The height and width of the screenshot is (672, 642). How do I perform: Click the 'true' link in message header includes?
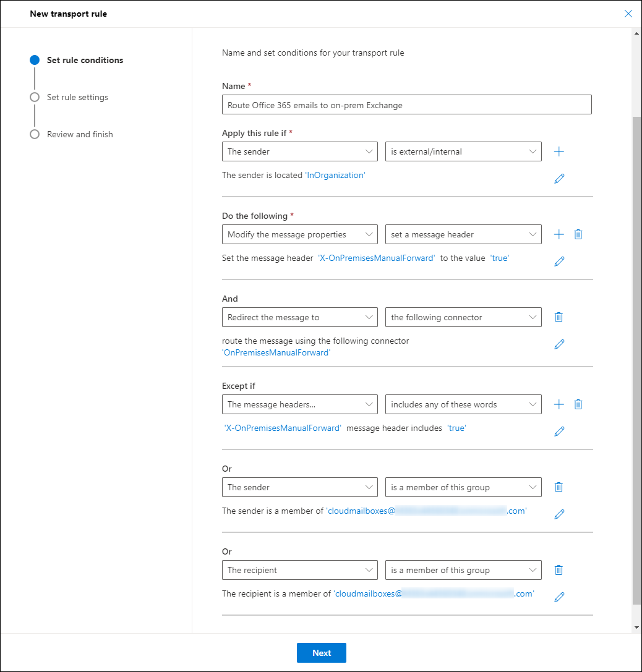[456, 428]
